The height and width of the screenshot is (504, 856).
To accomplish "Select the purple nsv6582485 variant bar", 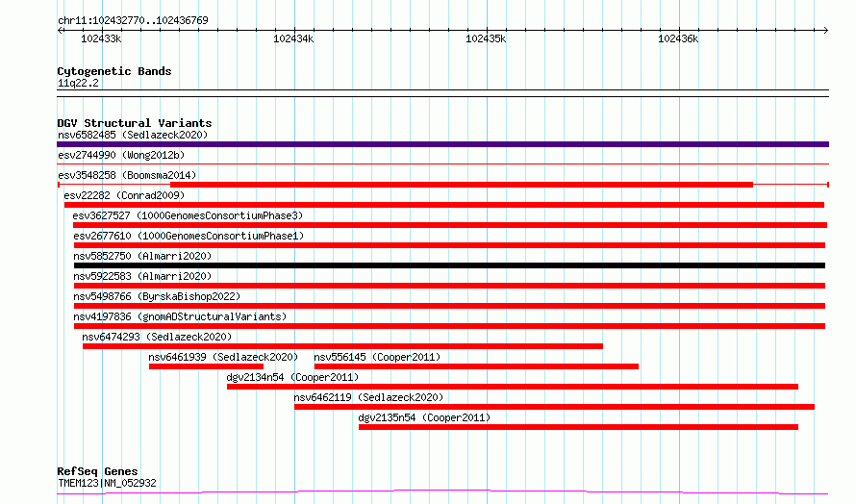I will (442, 144).
